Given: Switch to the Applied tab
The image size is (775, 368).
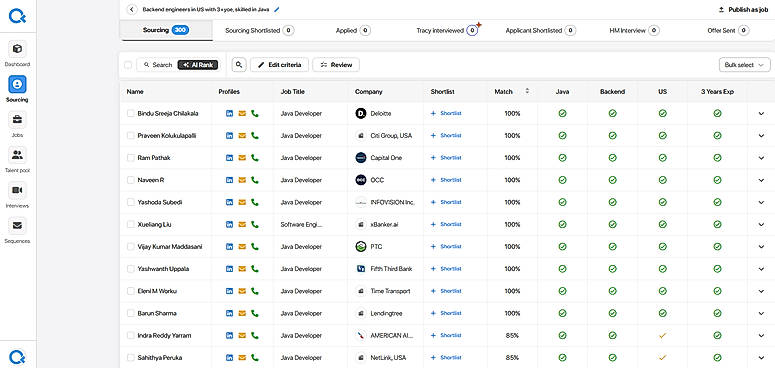Looking at the screenshot, I should [353, 31].
